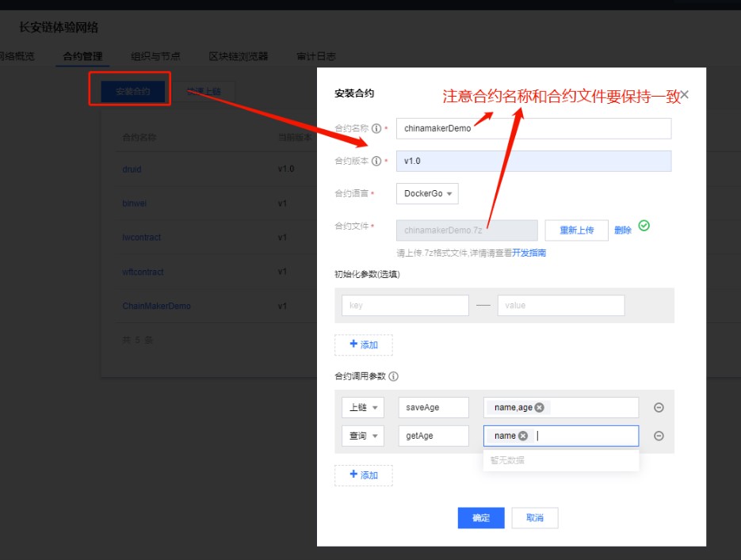This screenshot has width=741, height=560.
Task: Open the druid contract in the list
Action: point(132,169)
